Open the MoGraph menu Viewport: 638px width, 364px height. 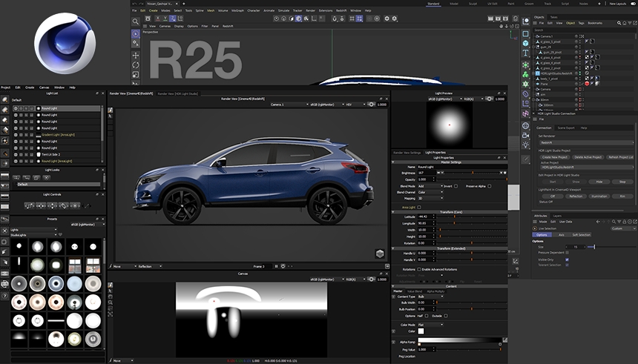[237, 10]
